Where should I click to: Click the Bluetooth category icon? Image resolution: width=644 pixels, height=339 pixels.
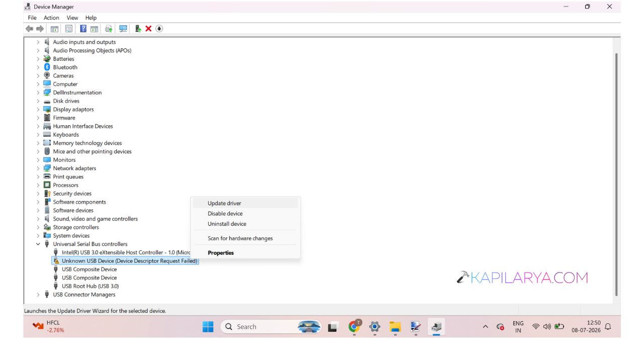click(x=47, y=67)
